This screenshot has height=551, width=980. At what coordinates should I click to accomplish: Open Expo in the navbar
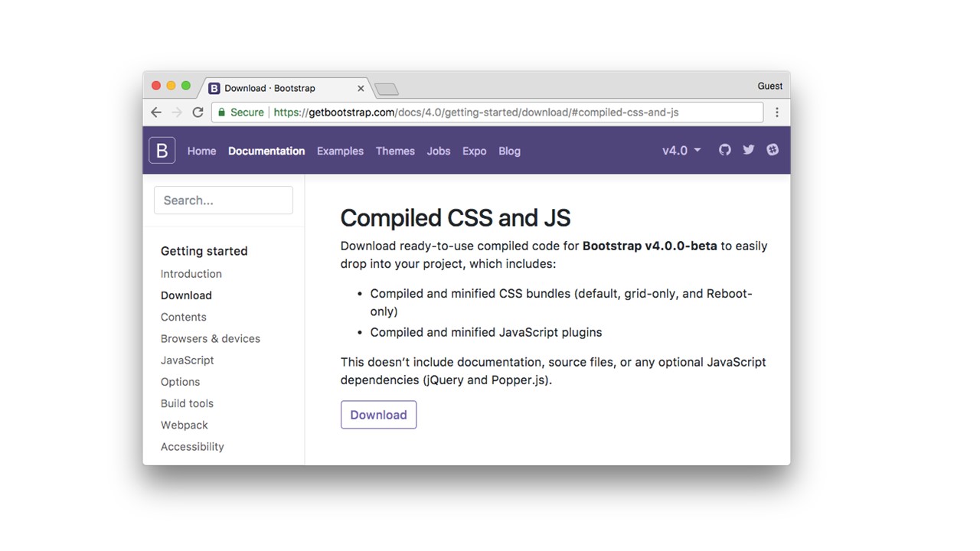(474, 151)
